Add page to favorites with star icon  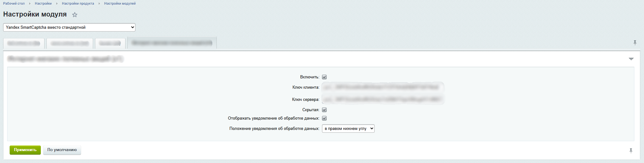[75, 15]
